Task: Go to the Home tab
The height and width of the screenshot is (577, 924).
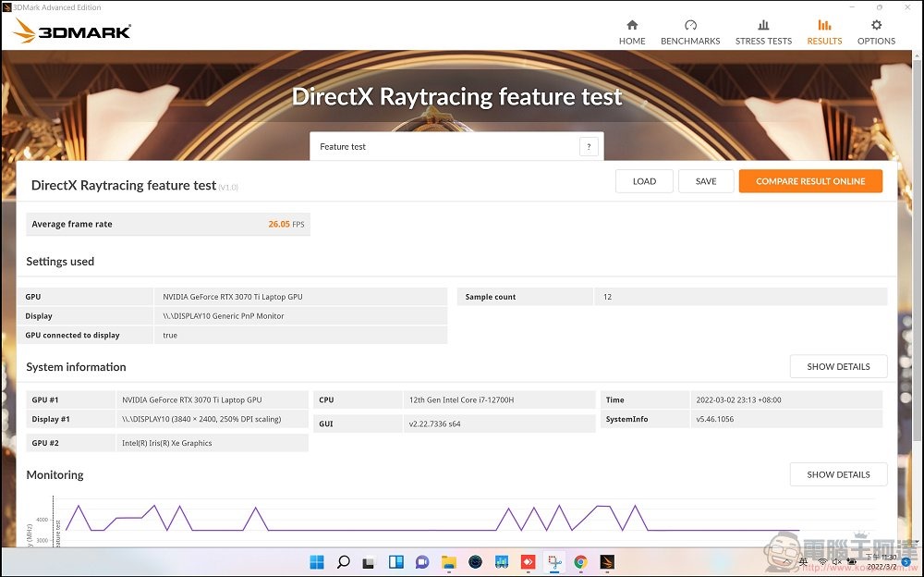Action: pyautogui.click(x=632, y=31)
